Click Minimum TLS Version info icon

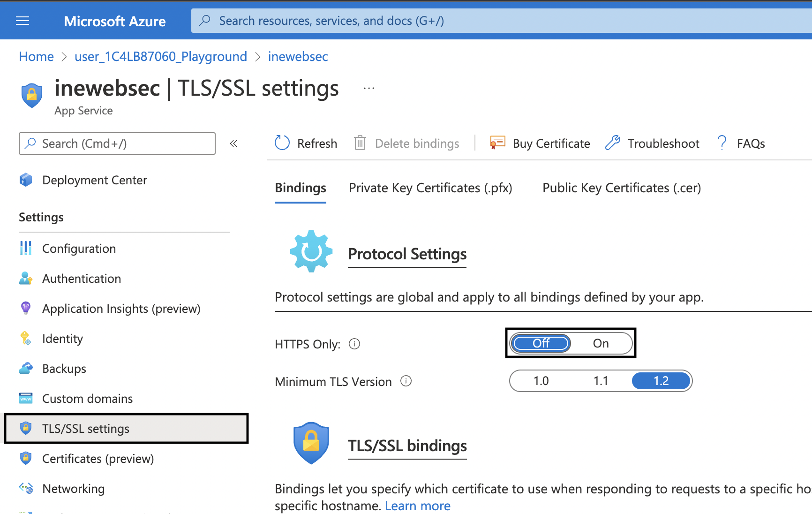(406, 381)
